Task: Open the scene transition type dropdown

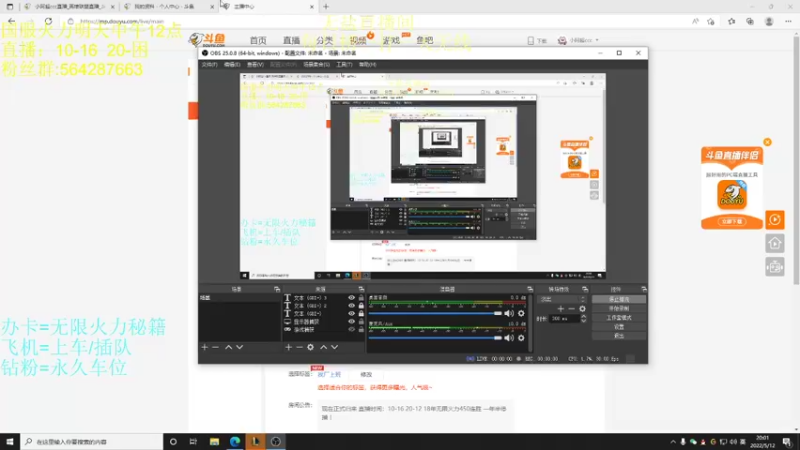Action: pos(563,299)
